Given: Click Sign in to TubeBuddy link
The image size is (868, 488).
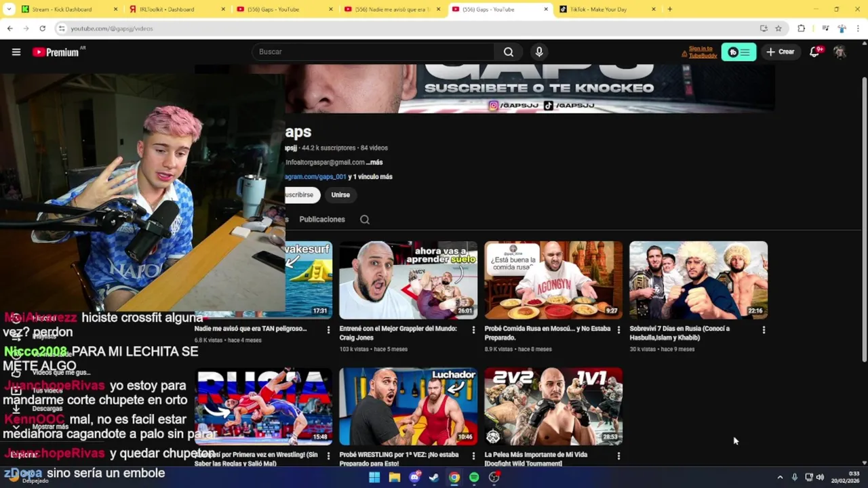Looking at the screenshot, I should [x=703, y=52].
